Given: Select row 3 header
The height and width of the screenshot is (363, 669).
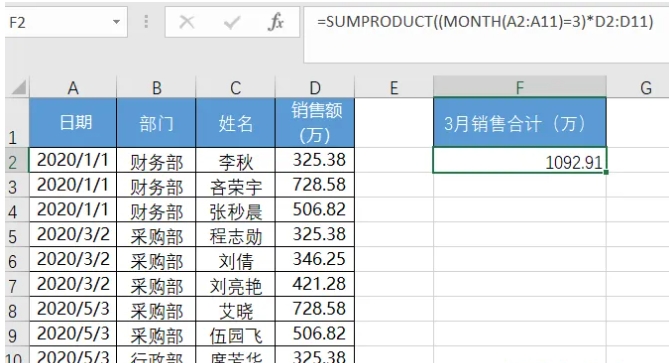Looking at the screenshot, I should 17,185.
